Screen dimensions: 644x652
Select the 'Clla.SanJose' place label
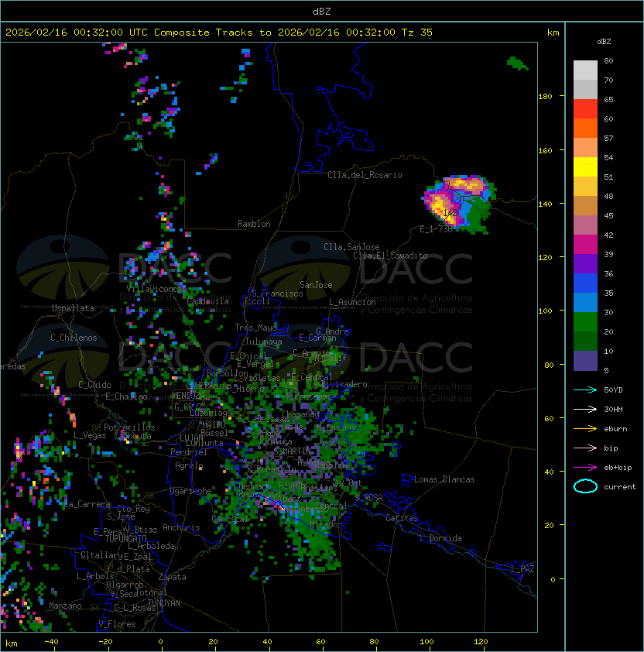pyautogui.click(x=351, y=247)
